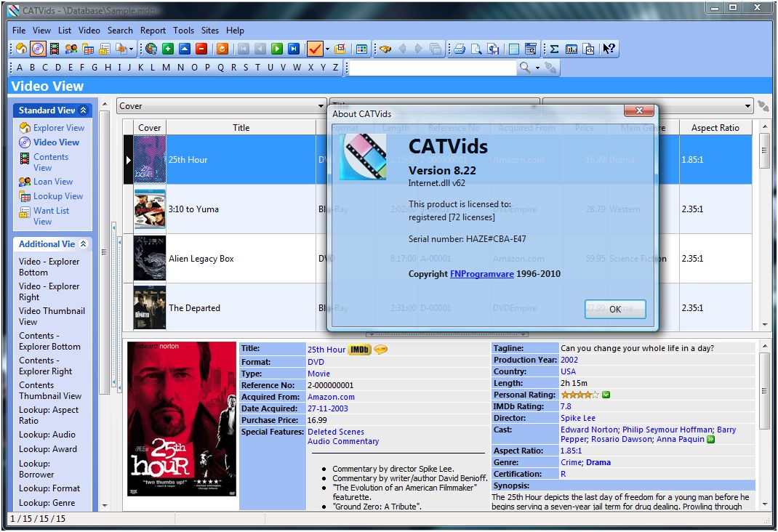
Task: Select Lookup: Genre in Additional Views
Action: tap(47, 503)
